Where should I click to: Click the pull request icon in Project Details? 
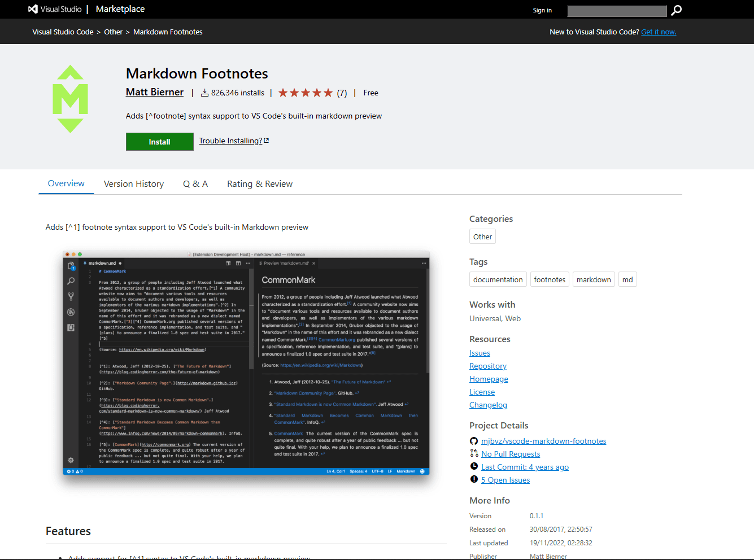pyautogui.click(x=474, y=453)
